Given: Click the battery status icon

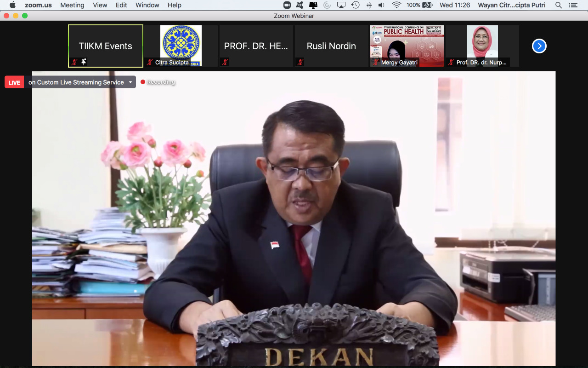Looking at the screenshot, I should [427, 5].
